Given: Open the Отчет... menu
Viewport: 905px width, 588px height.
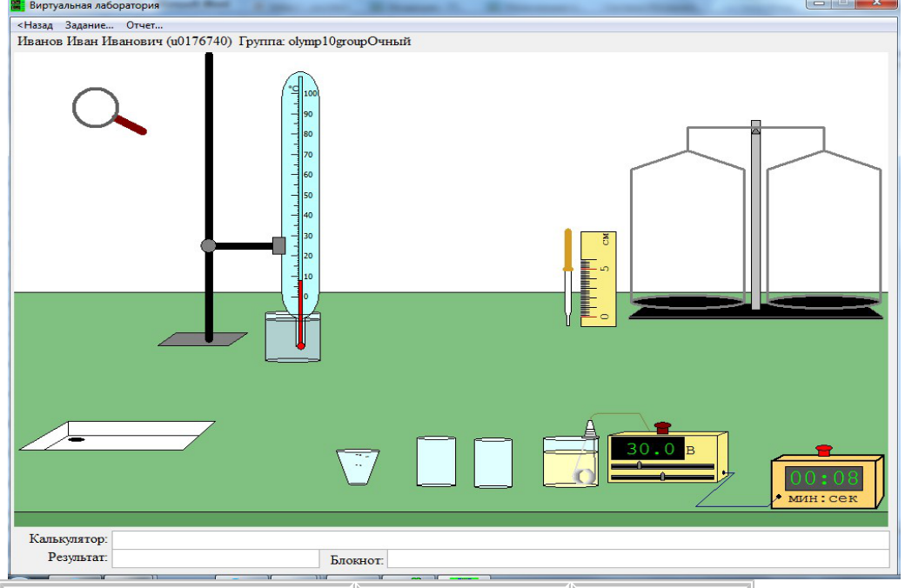Looking at the screenshot, I should coord(144,25).
